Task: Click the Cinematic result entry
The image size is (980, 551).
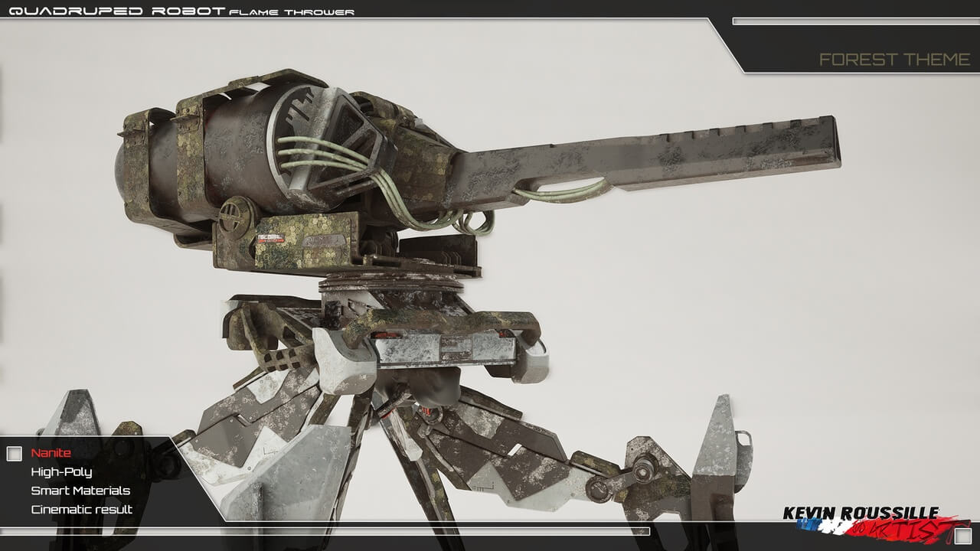Action: pyautogui.click(x=81, y=509)
